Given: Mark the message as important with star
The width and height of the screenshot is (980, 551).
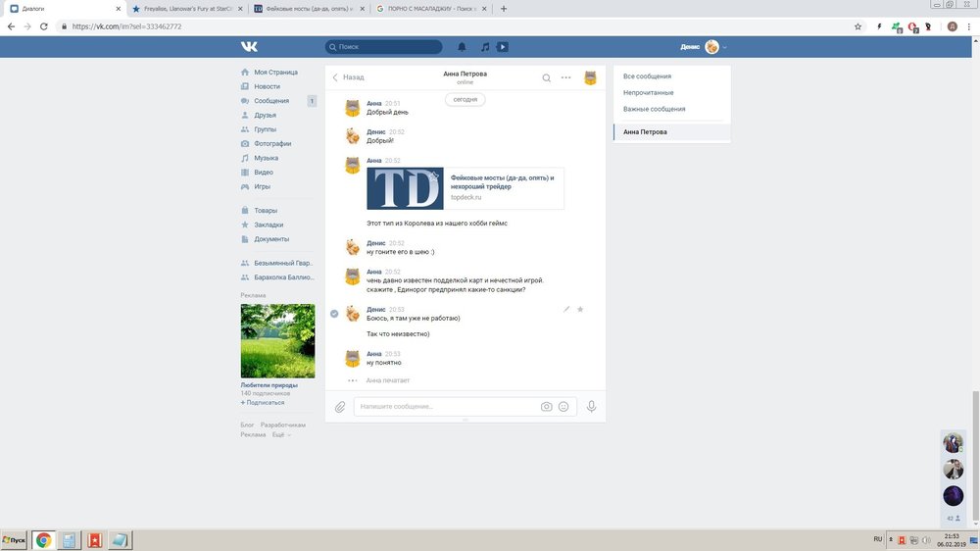Looking at the screenshot, I should [x=580, y=309].
